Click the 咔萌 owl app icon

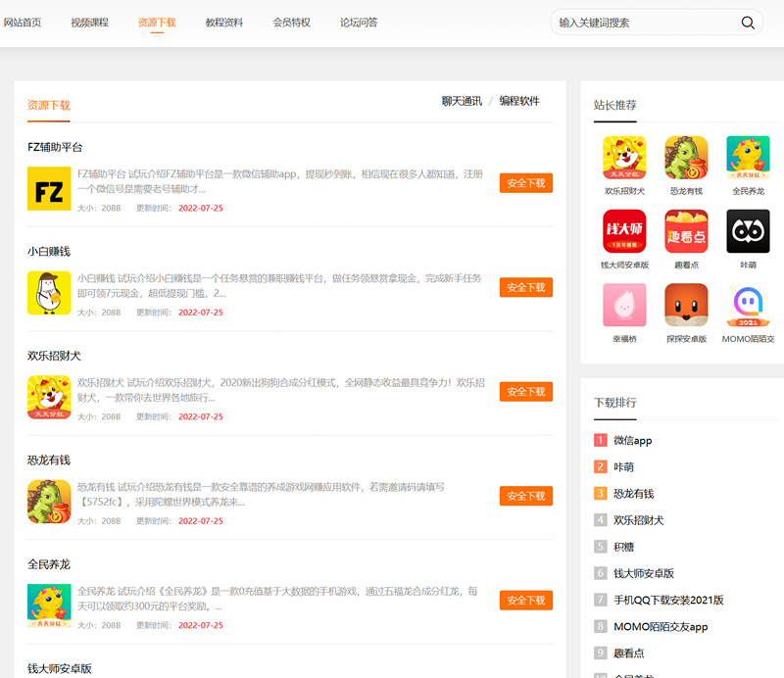pyautogui.click(x=747, y=232)
